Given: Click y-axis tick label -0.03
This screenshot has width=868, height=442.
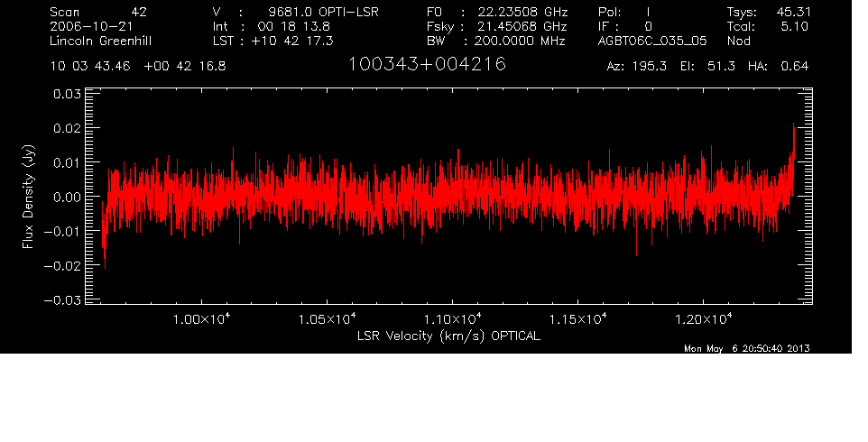Looking at the screenshot, I should point(62,300).
